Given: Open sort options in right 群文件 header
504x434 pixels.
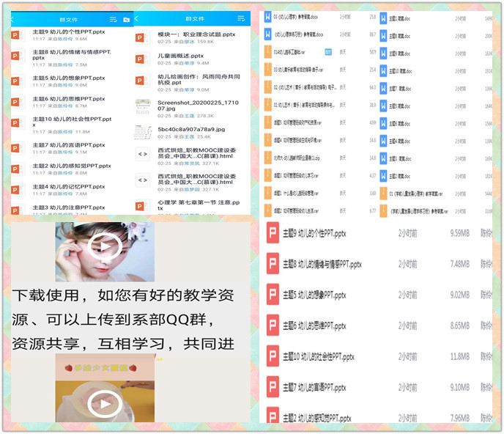Looking at the screenshot, I should coord(241,18).
